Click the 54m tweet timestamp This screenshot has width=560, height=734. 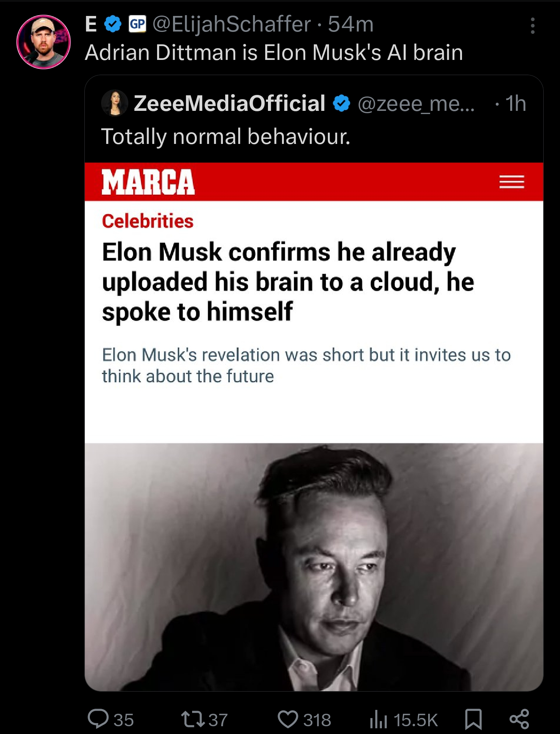click(x=350, y=25)
